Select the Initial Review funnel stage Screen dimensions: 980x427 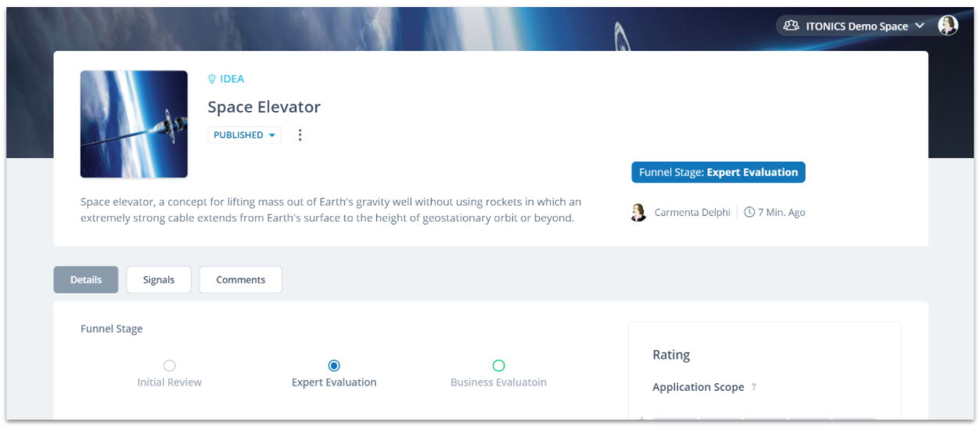tap(170, 365)
